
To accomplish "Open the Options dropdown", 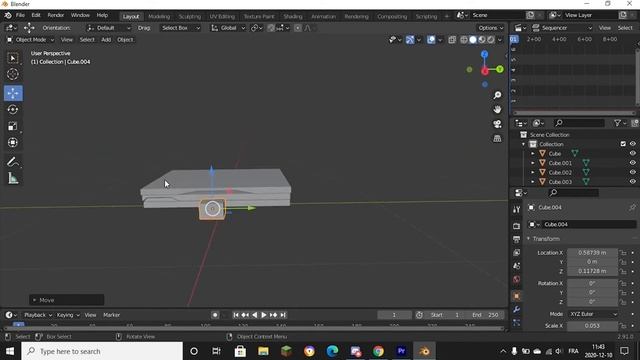I will pos(491,28).
